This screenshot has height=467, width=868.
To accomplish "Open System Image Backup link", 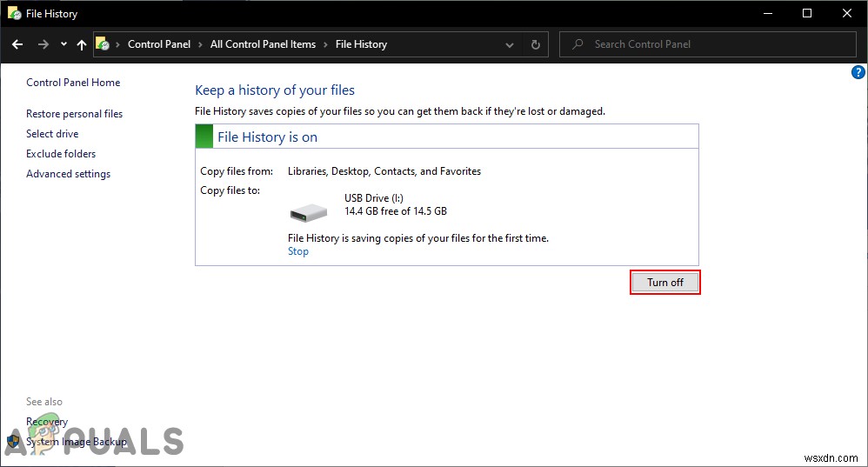I will click(x=77, y=442).
